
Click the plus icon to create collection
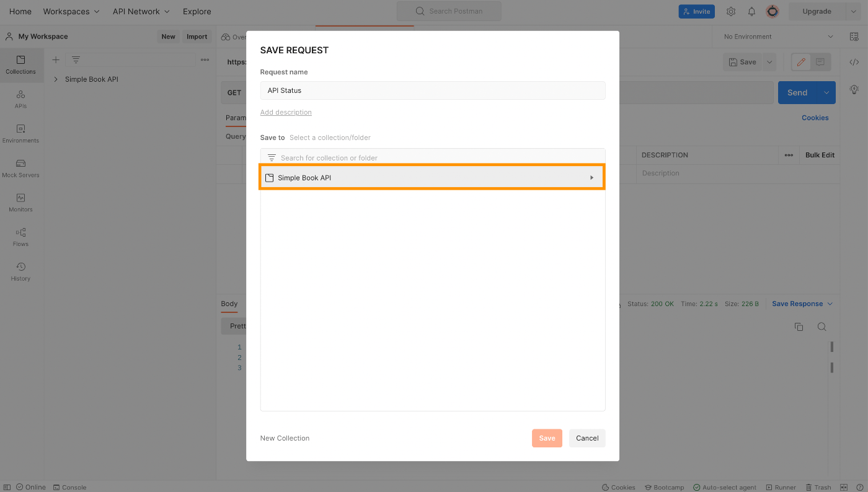click(x=56, y=59)
